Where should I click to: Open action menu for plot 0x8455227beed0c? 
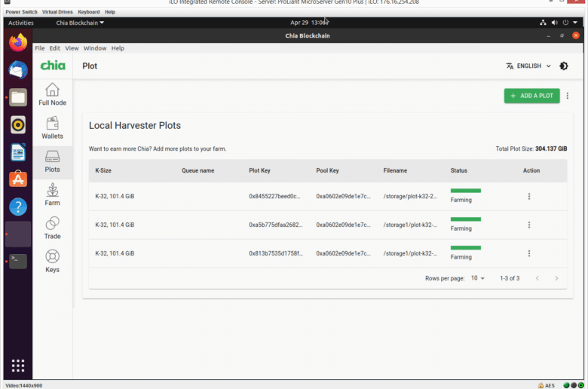[x=529, y=196]
